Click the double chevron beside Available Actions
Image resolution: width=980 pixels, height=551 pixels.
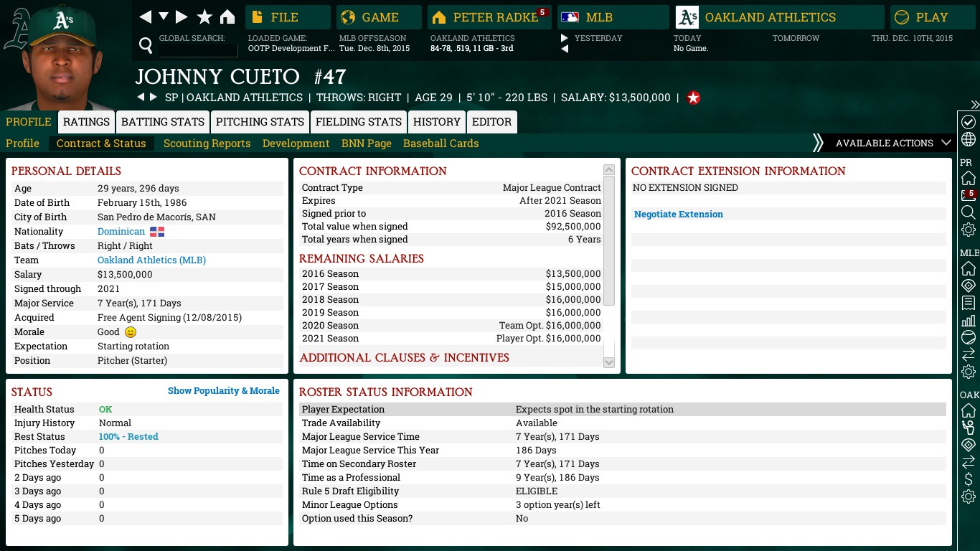point(818,143)
